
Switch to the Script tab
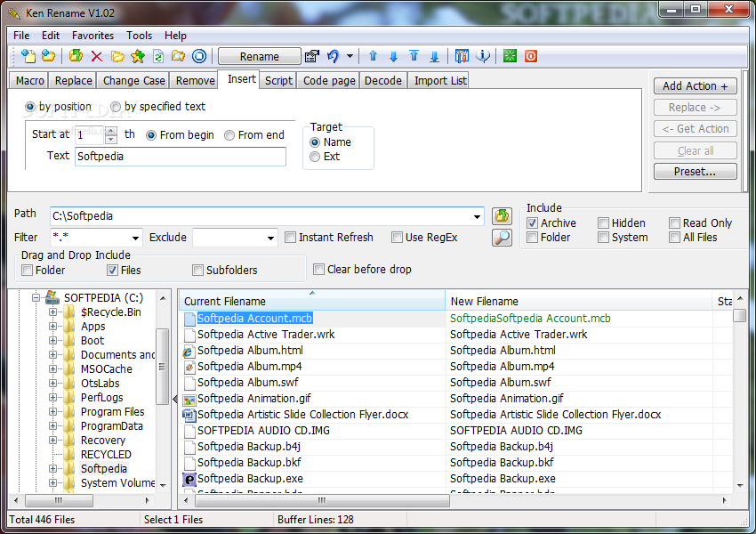click(x=278, y=81)
